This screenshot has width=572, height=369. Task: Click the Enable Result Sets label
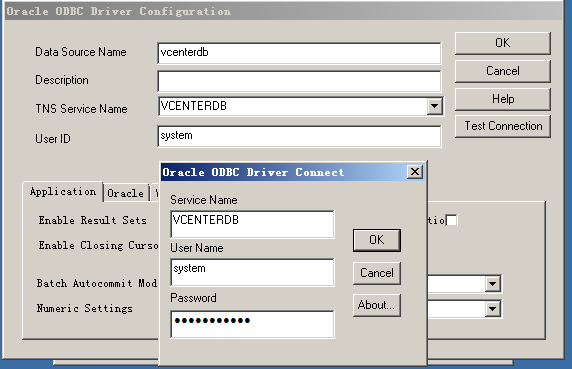coord(93,220)
